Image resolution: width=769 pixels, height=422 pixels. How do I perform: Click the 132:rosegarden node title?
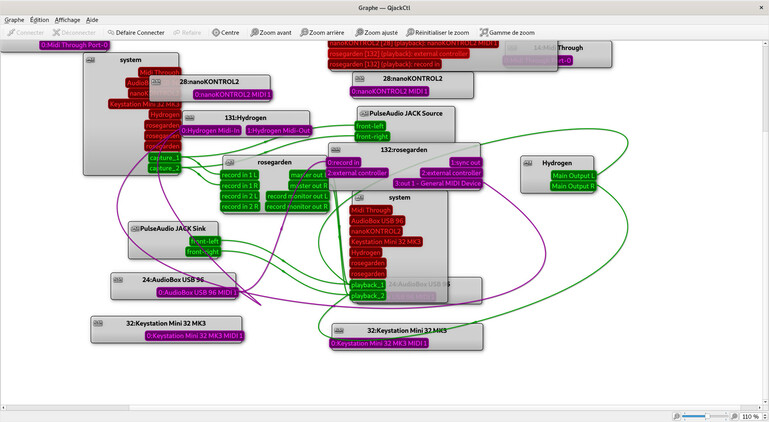pos(404,150)
